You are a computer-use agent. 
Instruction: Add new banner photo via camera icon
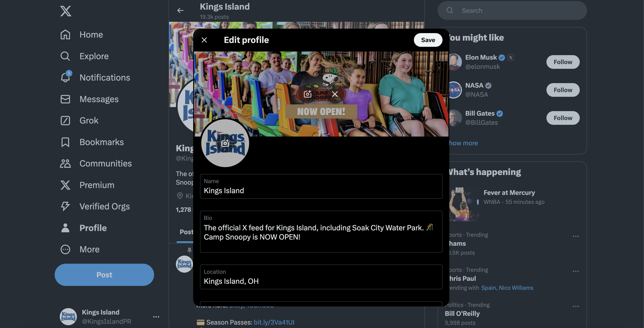[307, 94]
